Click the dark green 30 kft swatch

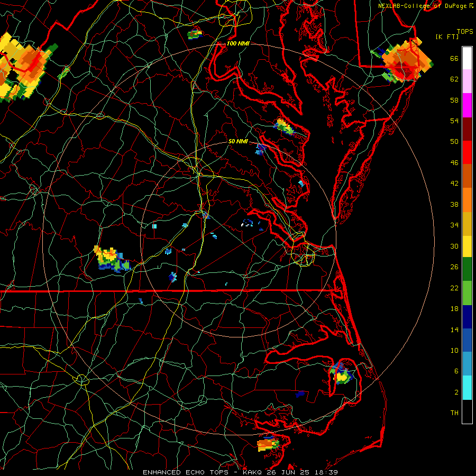[x=467, y=269]
